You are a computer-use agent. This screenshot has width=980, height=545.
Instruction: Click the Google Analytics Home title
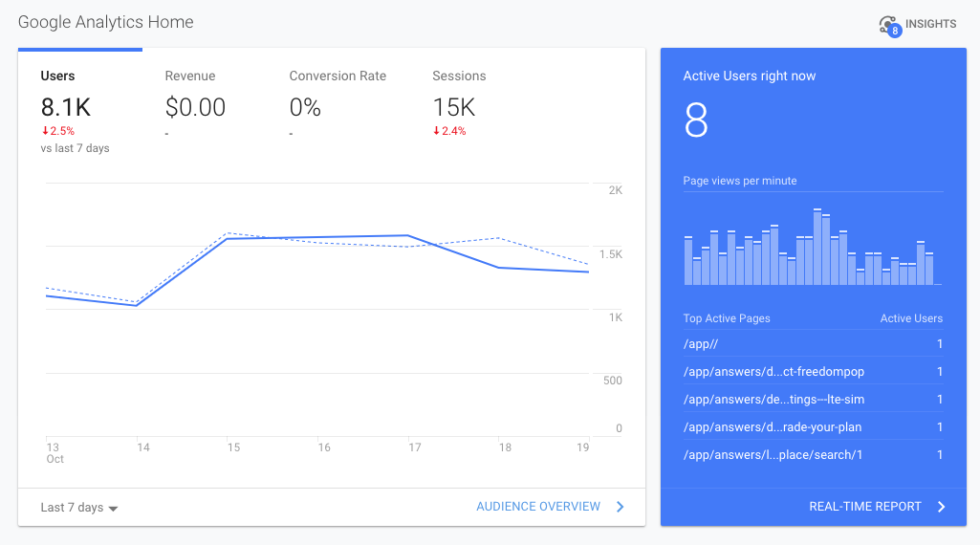click(x=105, y=22)
